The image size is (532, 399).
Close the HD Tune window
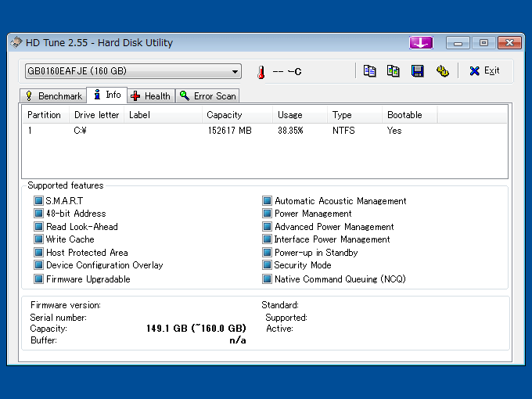(509, 43)
